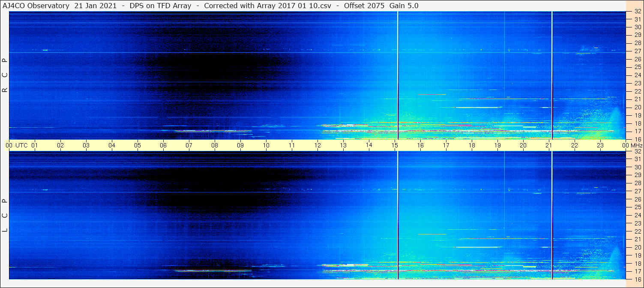Select the 21 MHz label of LCP panel
The width and height of the screenshot is (644, 288).
click(x=638, y=239)
